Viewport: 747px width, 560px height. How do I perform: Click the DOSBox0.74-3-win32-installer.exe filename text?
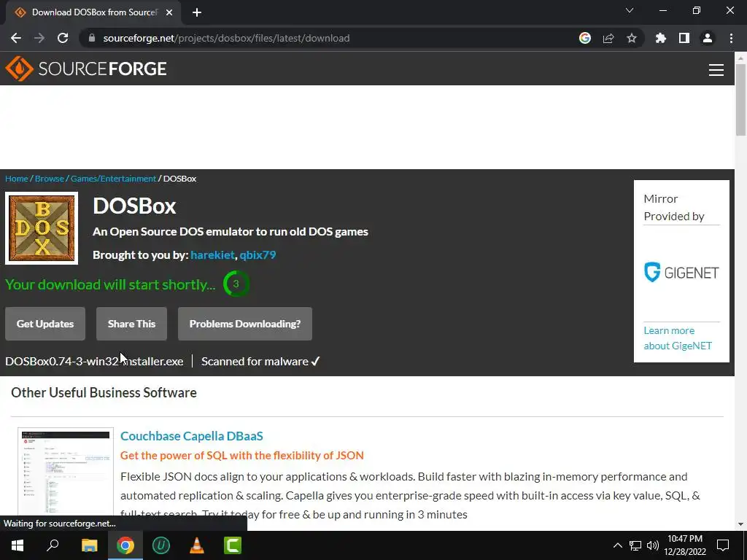(x=94, y=362)
